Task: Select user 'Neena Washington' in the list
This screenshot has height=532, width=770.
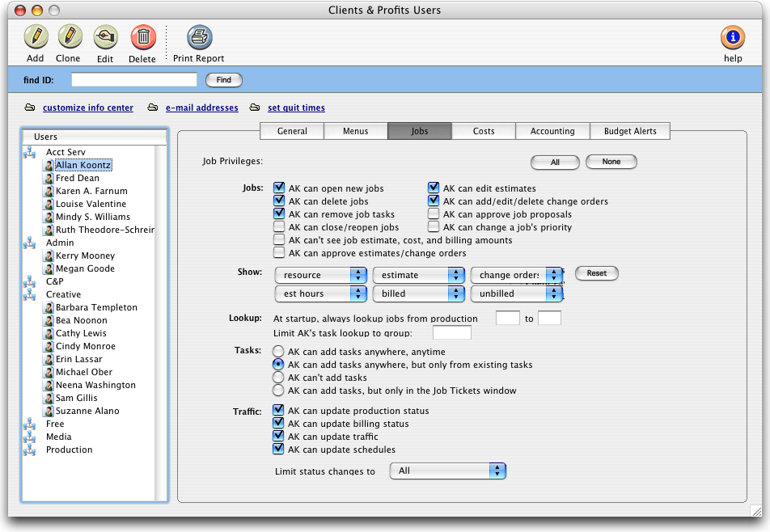Action: (x=95, y=385)
